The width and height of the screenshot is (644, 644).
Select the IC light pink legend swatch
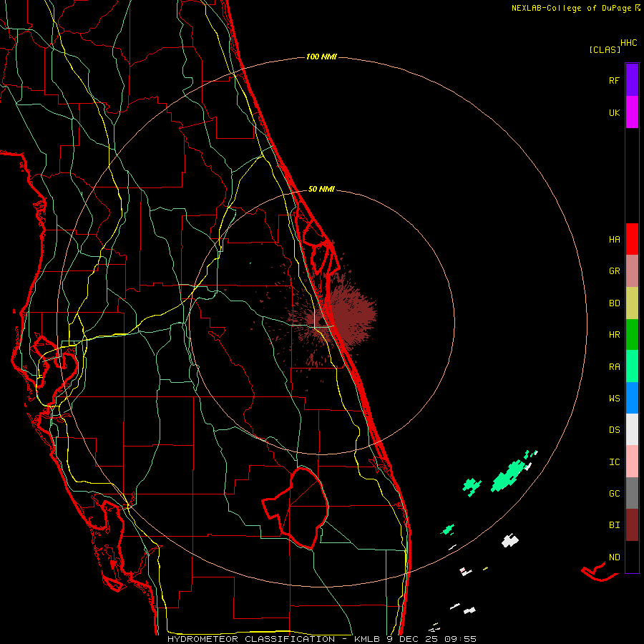(x=632, y=462)
